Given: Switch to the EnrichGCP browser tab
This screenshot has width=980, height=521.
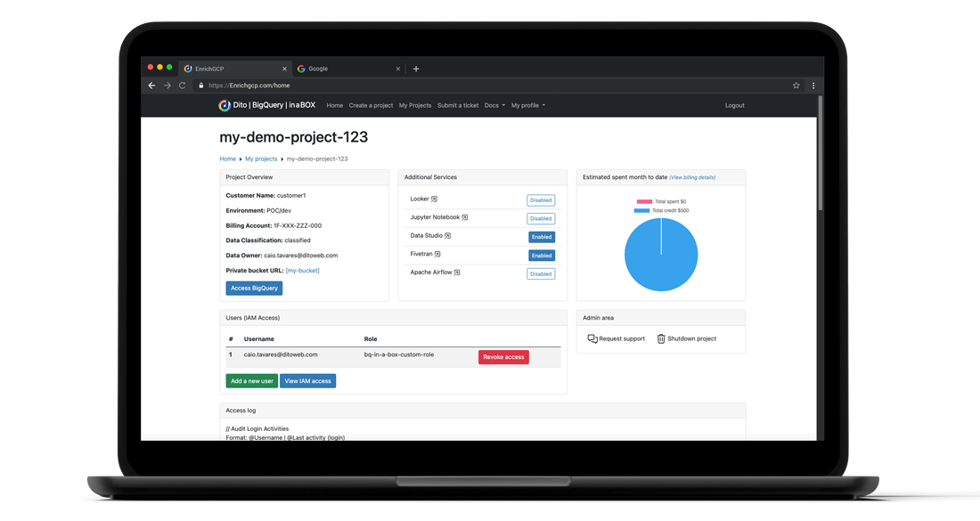Looking at the screenshot, I should [x=234, y=69].
